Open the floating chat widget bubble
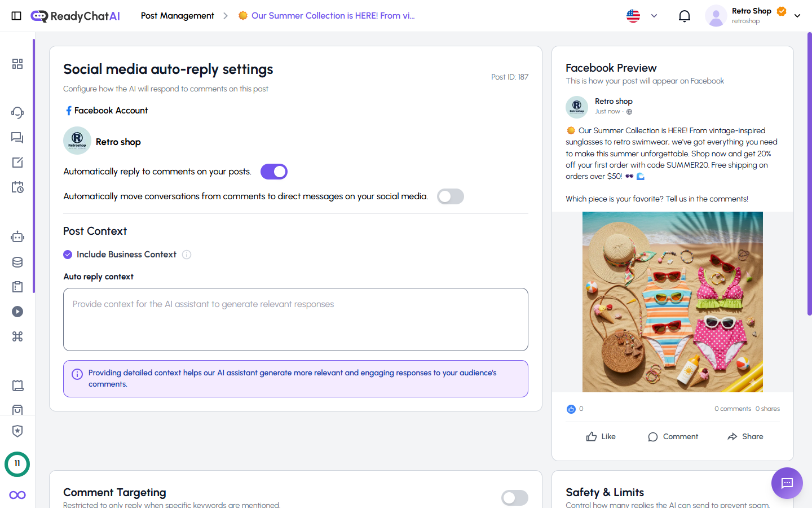 [787, 483]
